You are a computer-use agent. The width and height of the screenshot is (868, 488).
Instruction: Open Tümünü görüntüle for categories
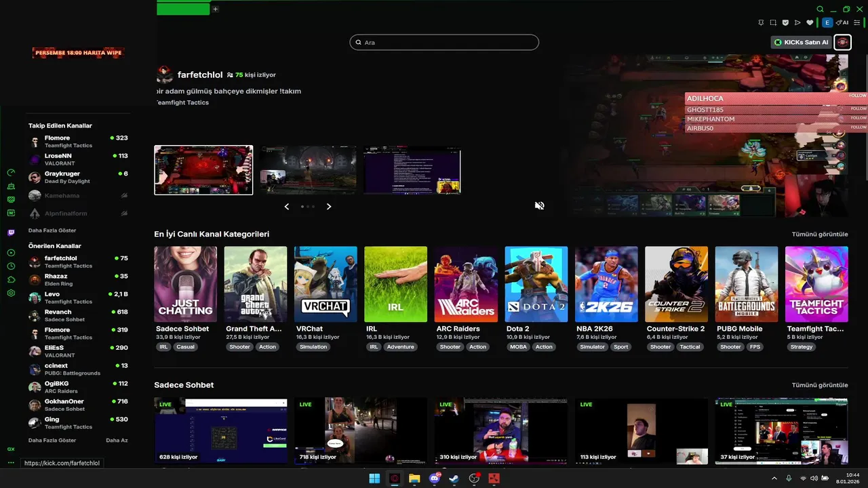tap(820, 235)
